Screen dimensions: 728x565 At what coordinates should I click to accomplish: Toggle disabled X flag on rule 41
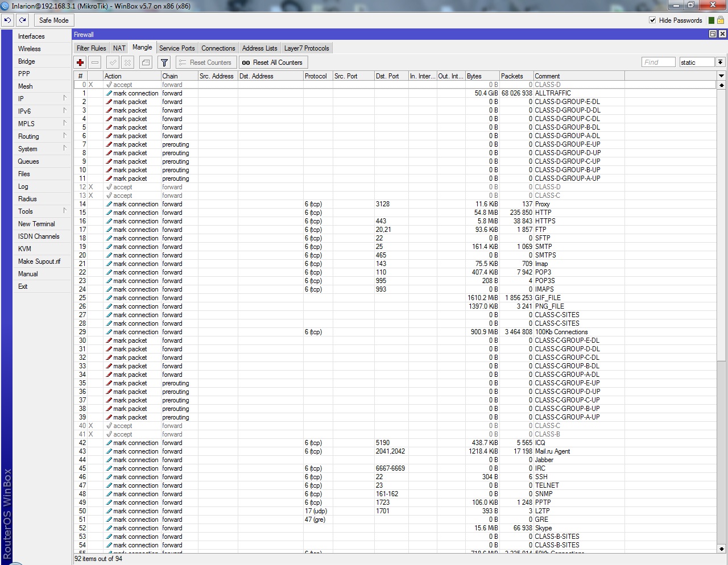pos(90,434)
